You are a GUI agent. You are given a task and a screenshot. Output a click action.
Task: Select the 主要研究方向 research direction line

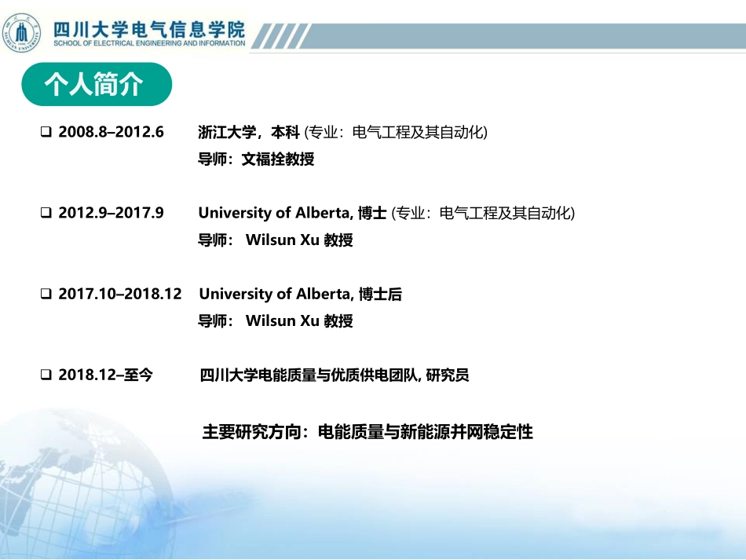pos(368,432)
